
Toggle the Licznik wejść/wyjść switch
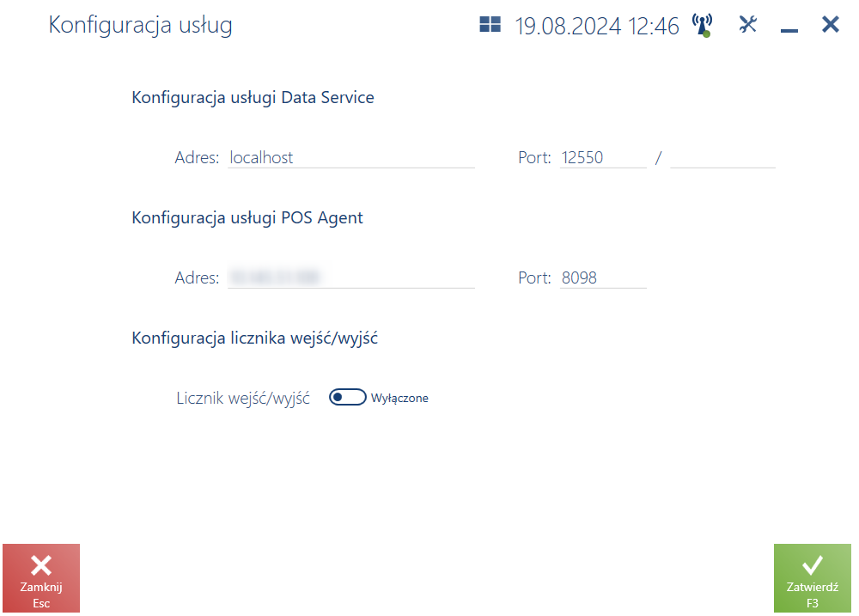[347, 397]
